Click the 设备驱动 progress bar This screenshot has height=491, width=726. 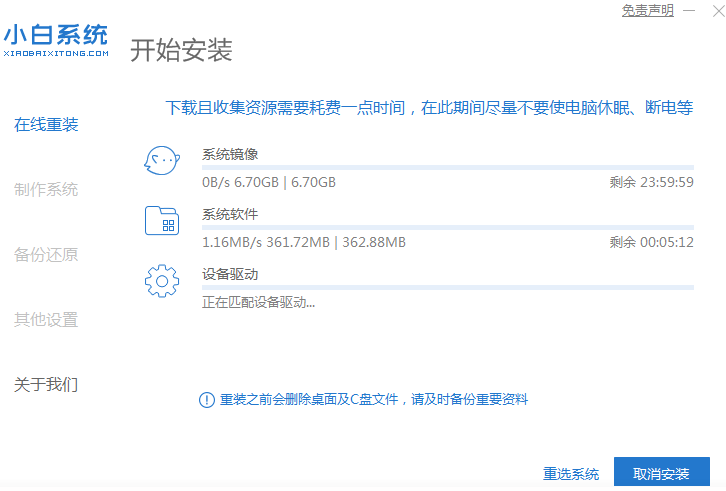[x=447, y=287]
